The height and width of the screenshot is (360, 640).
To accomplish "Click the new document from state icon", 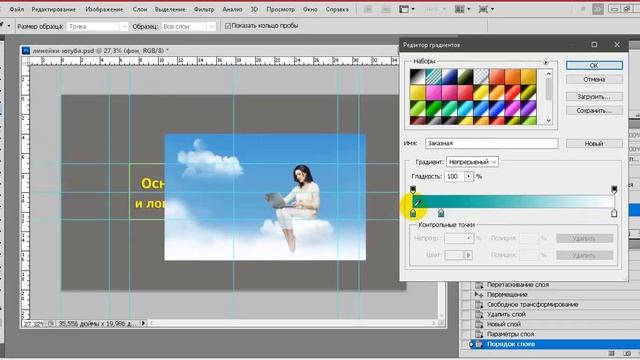I will [x=611, y=353].
